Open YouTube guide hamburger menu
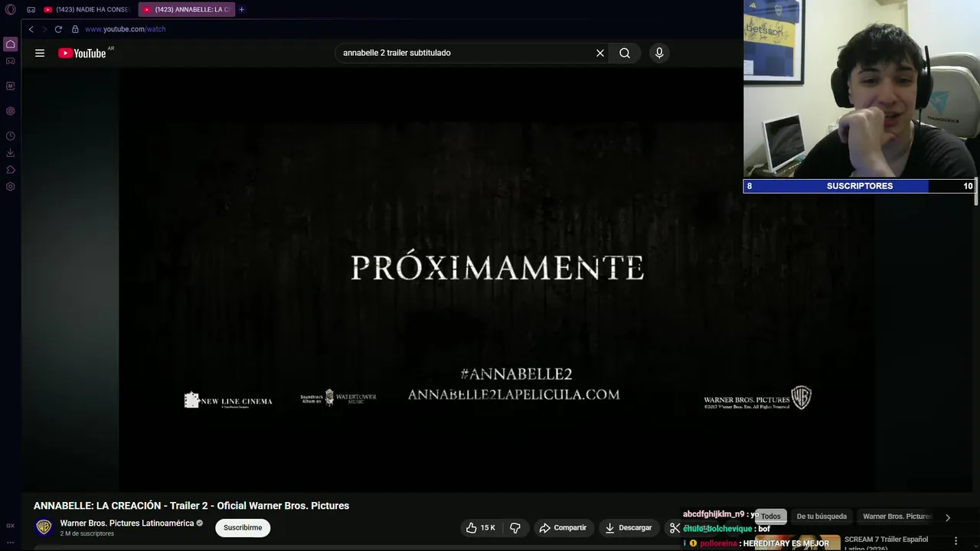Image resolution: width=980 pixels, height=551 pixels. click(x=40, y=53)
